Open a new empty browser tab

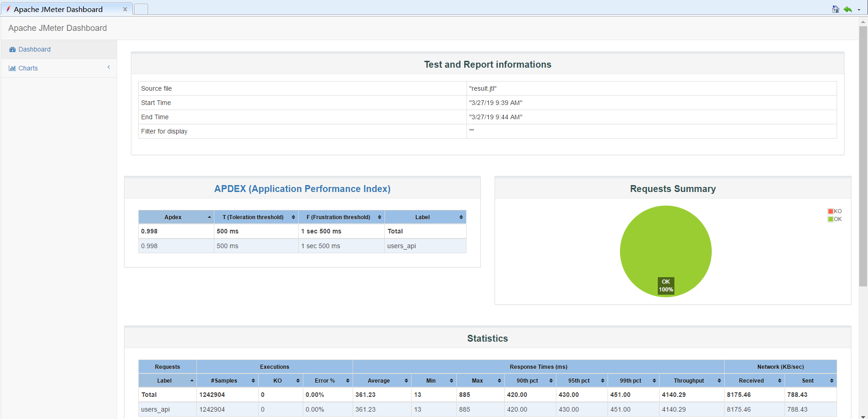(141, 9)
